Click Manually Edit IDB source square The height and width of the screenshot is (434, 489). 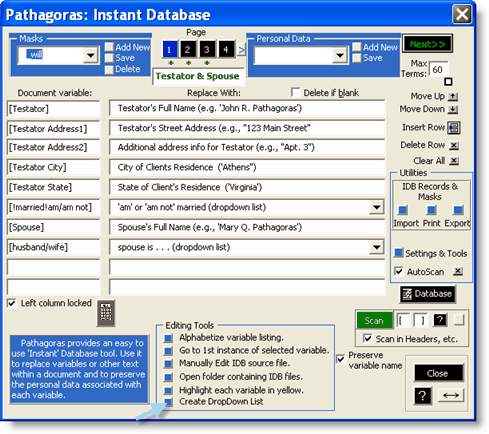pyautogui.click(x=168, y=363)
